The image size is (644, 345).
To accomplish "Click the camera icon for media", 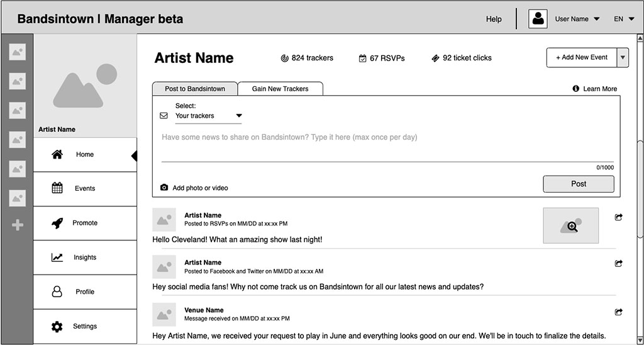I will (164, 188).
